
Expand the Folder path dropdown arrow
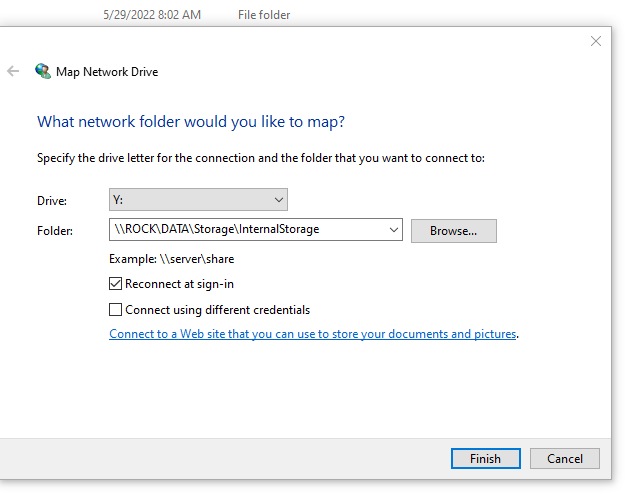tap(391, 230)
